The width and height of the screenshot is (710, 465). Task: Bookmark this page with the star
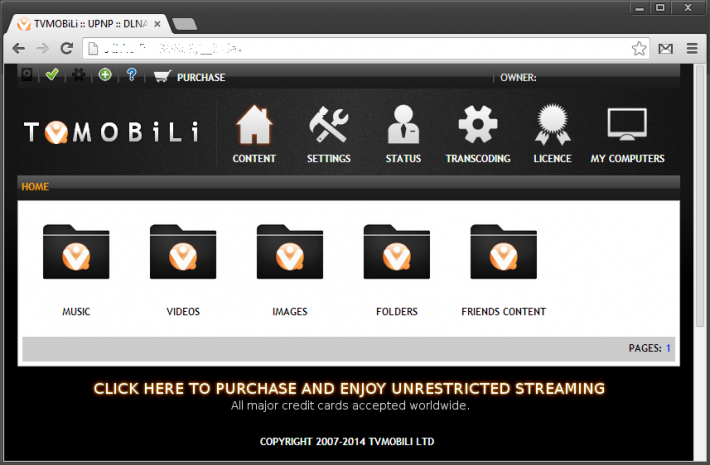(639, 48)
